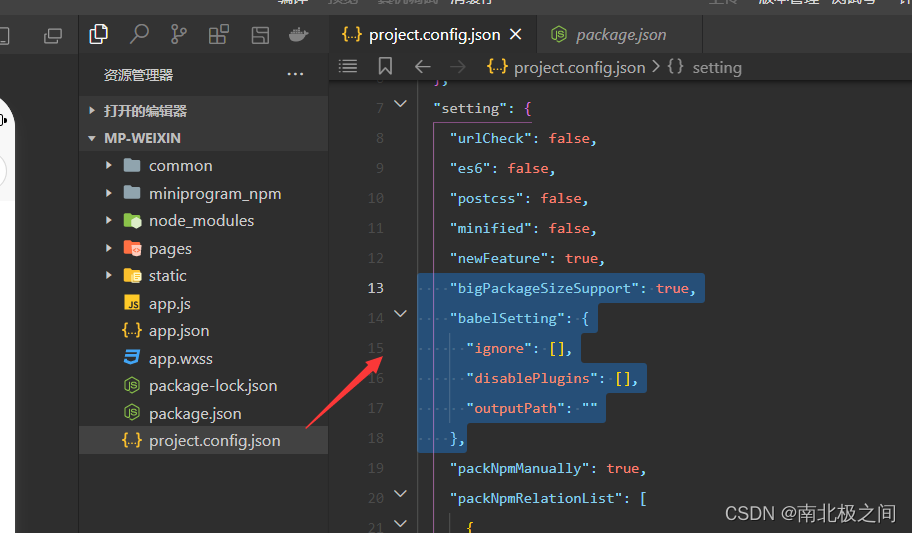The height and width of the screenshot is (533, 912).
Task: Fold the "setting" block at line 7
Action: [400, 104]
